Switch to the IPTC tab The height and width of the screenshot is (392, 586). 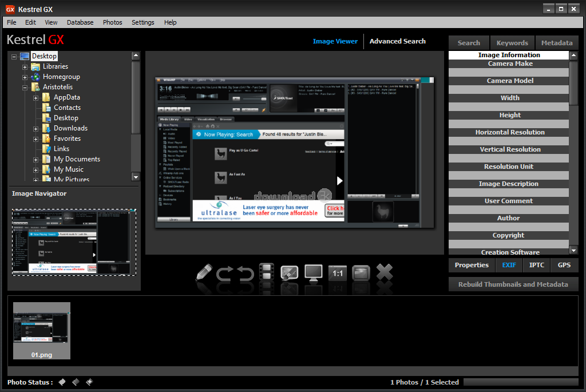click(x=536, y=265)
